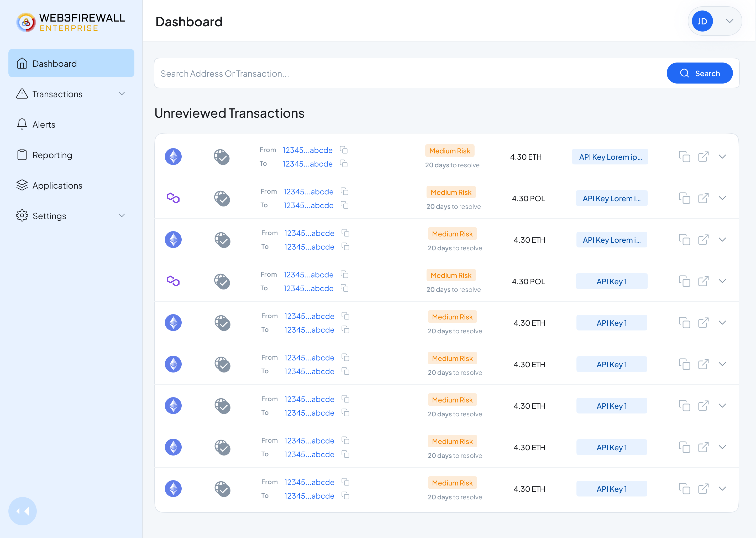Click the blue Search button
This screenshot has width=756, height=538.
coord(699,73)
